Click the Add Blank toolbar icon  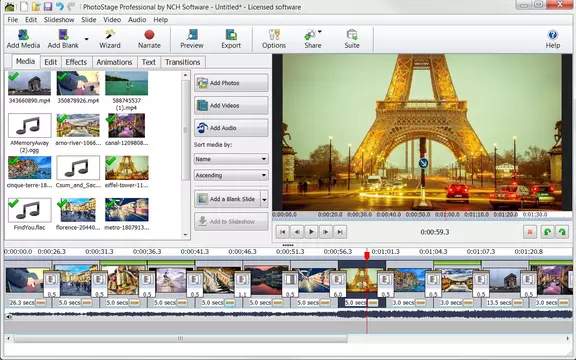tap(63, 39)
